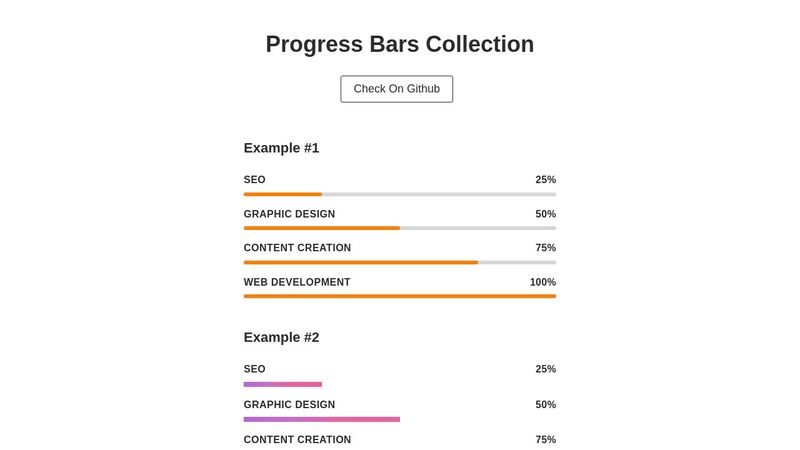Click the orange SEO progress bar in Example #1

pos(283,194)
